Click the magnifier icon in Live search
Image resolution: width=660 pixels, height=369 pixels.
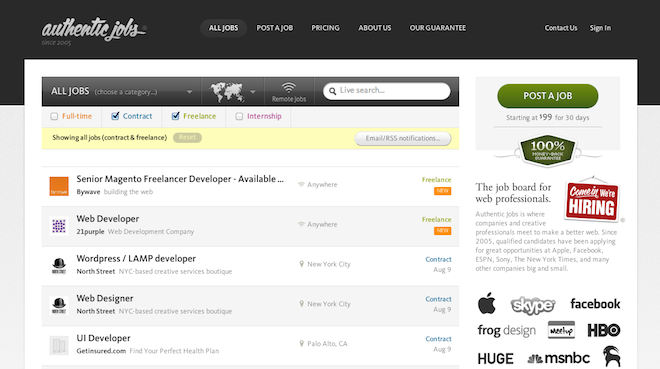[333, 91]
